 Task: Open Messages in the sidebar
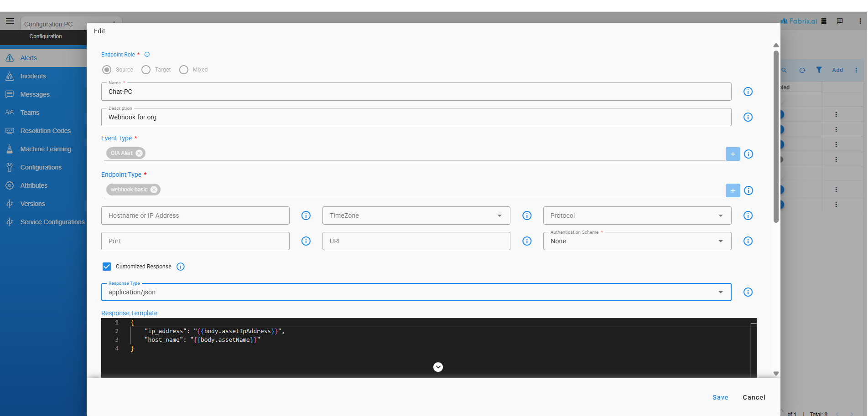tap(43, 94)
